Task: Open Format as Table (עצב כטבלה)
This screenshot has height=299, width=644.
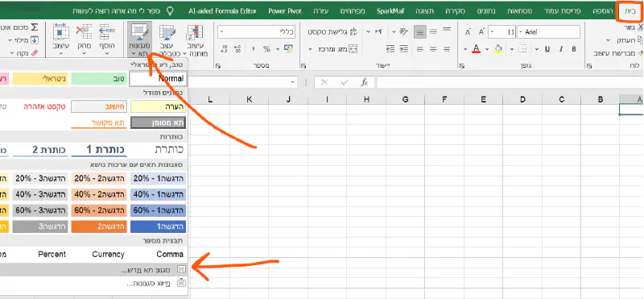Action: click(167, 40)
